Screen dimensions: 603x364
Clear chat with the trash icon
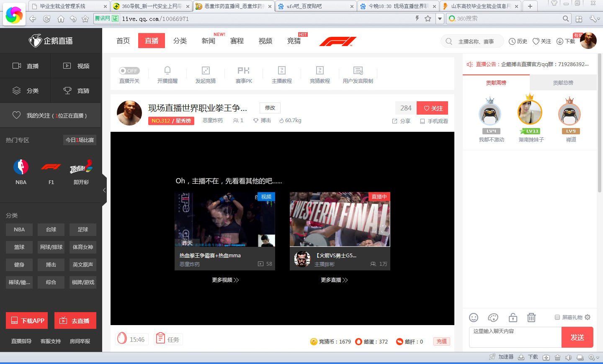(x=531, y=318)
